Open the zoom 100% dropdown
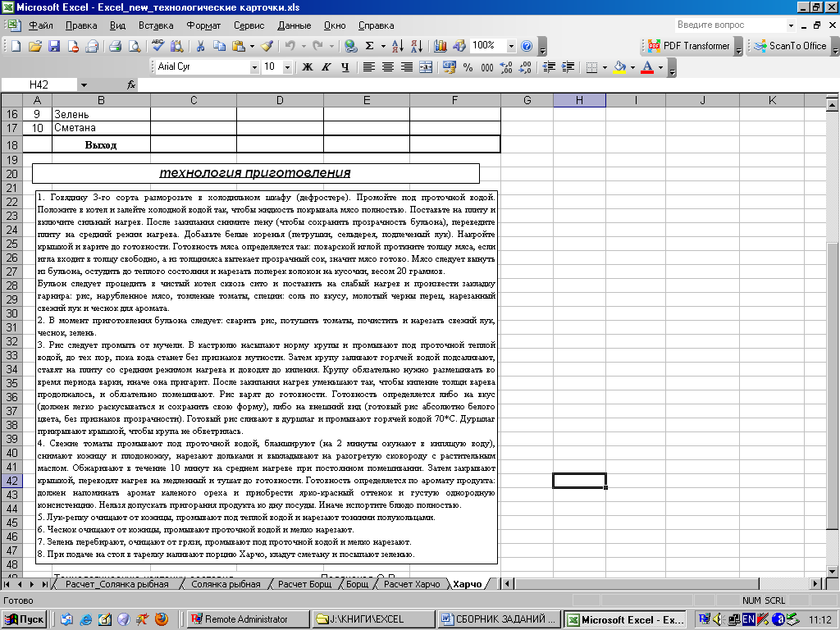 511,46
